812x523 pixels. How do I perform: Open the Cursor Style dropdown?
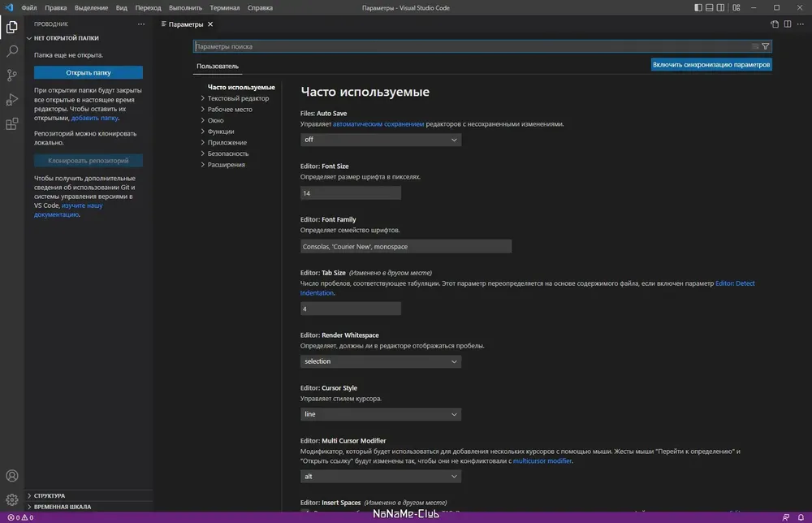point(381,414)
